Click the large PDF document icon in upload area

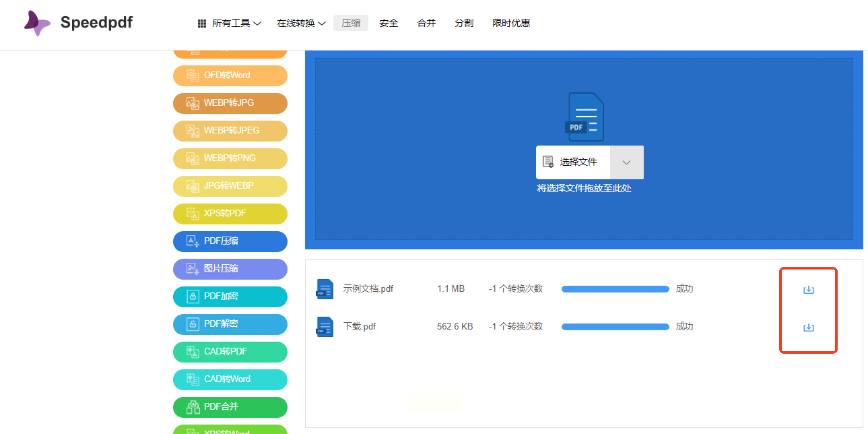point(585,117)
